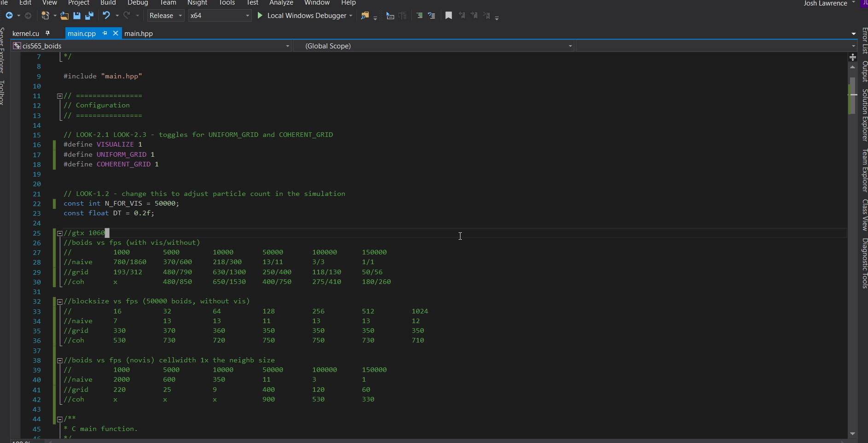Open the Solution Explorer side panel
Viewport: 868px width, 443px height.
point(864,115)
